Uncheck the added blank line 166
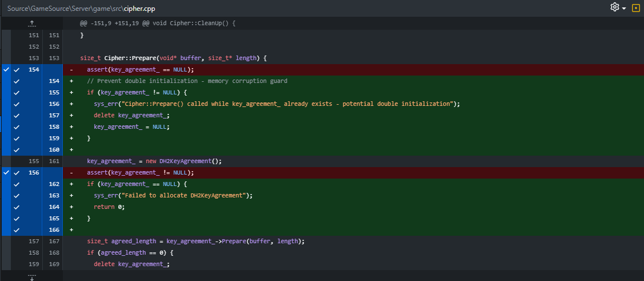This screenshot has height=281, width=644. pyautogui.click(x=17, y=230)
